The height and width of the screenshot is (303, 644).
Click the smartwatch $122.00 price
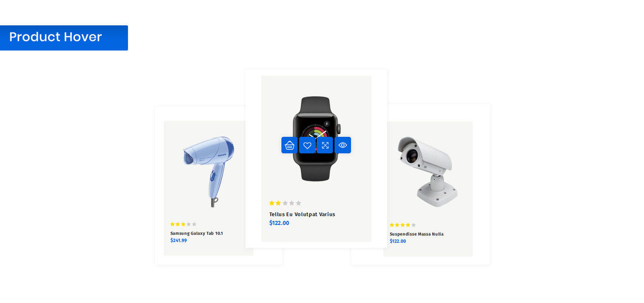click(279, 223)
